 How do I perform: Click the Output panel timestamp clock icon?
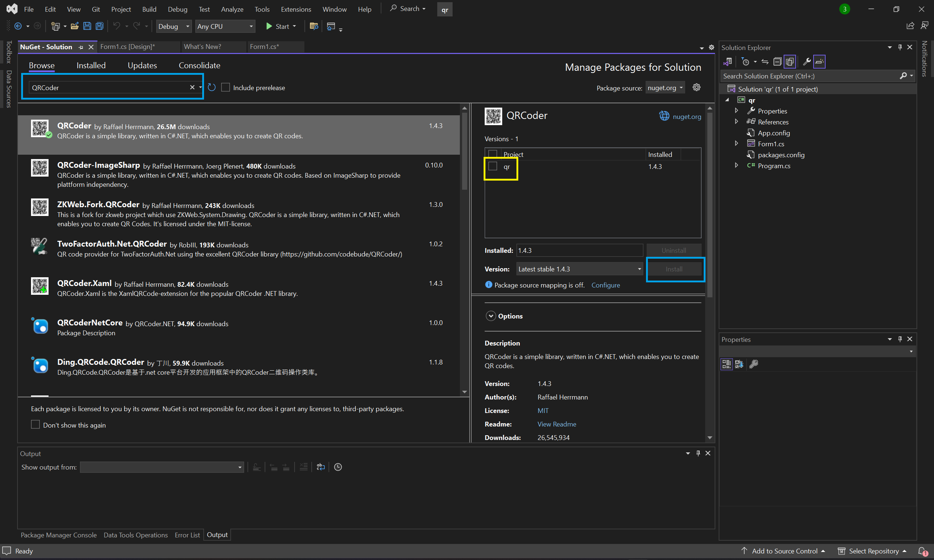click(338, 467)
